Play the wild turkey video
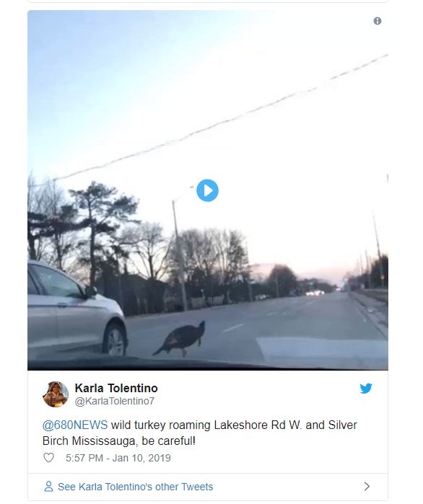423x504 pixels. 207,190
